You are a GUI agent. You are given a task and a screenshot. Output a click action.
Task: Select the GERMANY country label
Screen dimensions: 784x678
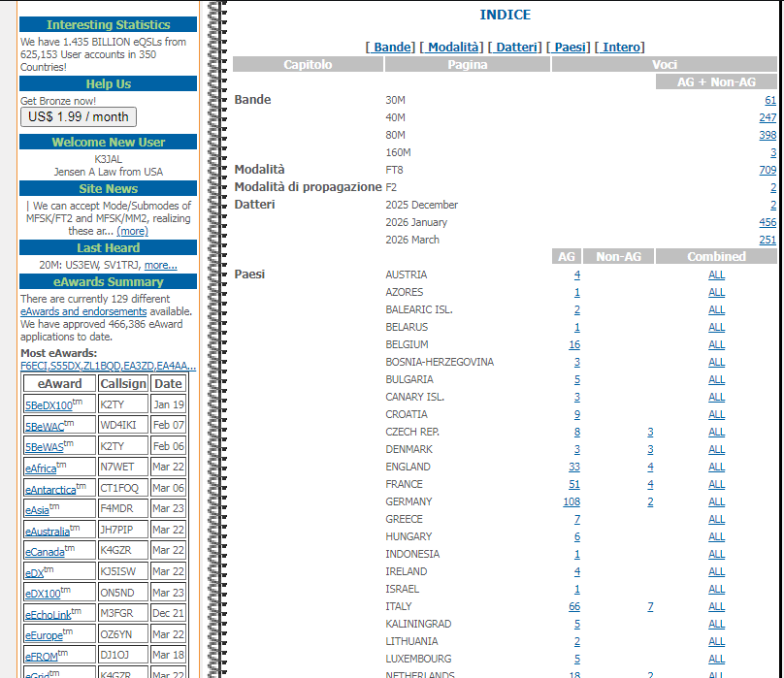click(408, 501)
